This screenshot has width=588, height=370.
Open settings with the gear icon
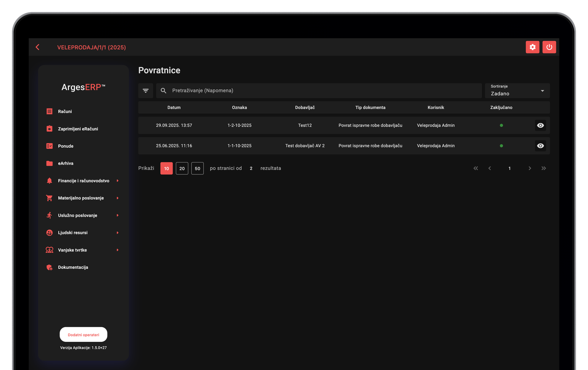pos(533,47)
